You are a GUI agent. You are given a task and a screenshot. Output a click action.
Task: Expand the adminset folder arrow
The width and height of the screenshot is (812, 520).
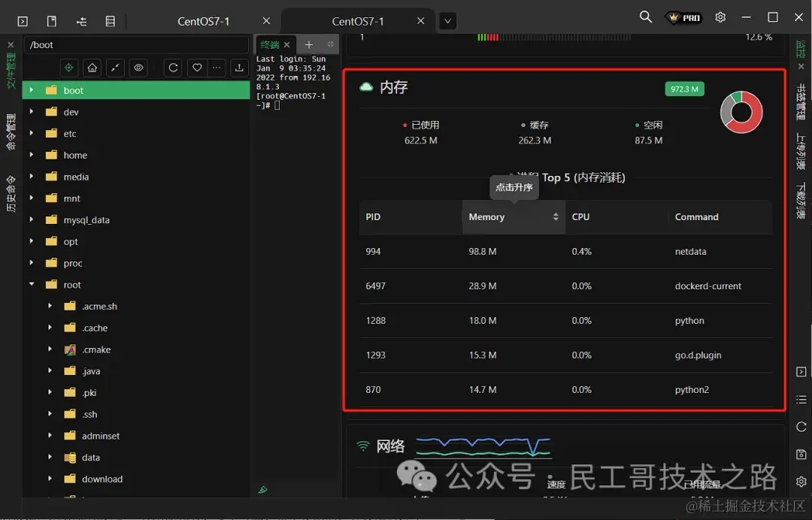50,435
